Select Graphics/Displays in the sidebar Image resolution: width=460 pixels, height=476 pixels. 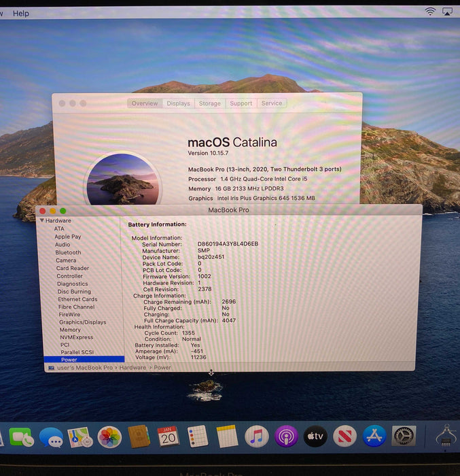click(x=82, y=322)
